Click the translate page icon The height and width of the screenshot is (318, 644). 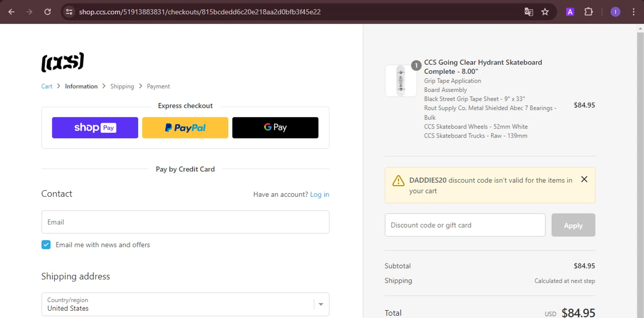[x=529, y=12]
